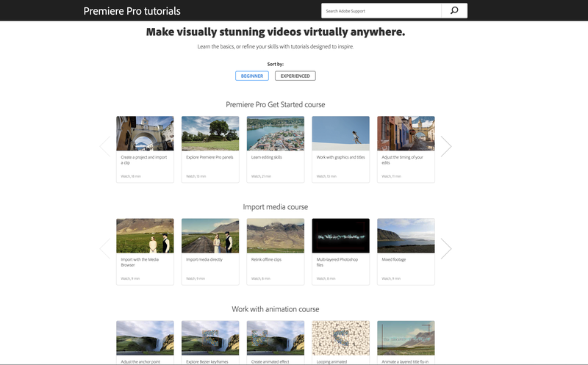The image size is (588, 365).
Task: Select the BEGINNER sort option
Action: [252, 76]
